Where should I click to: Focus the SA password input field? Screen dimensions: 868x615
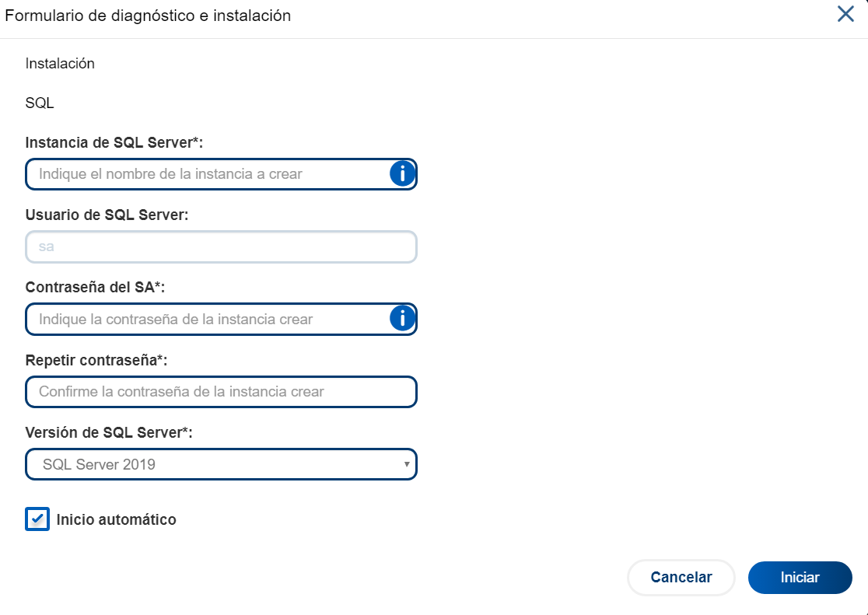click(x=206, y=319)
